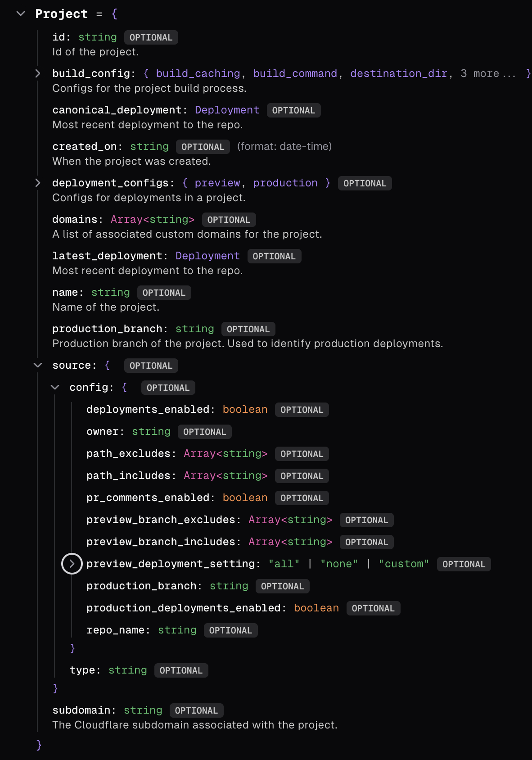532x760 pixels.
Task: Open Deployment type link for latest_deployment
Action: (207, 256)
